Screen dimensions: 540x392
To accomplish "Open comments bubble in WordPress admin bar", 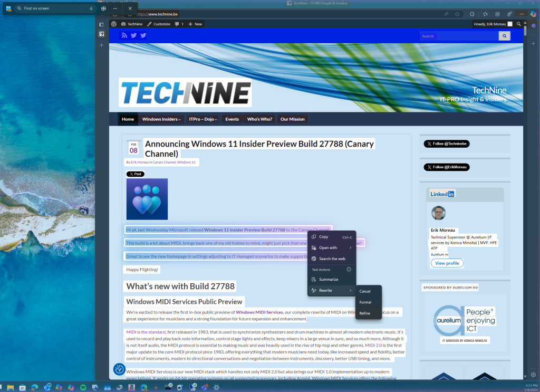I will 179,24.
